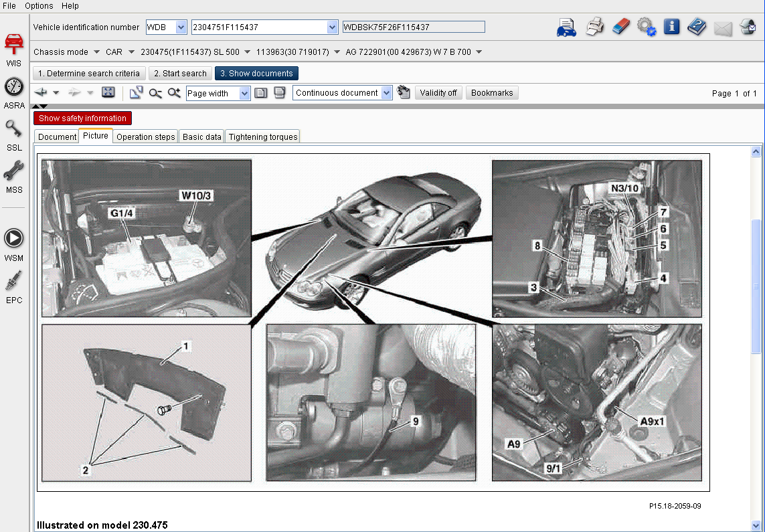The image size is (765, 532).
Task: Select the Picture tab
Action: tap(96, 136)
